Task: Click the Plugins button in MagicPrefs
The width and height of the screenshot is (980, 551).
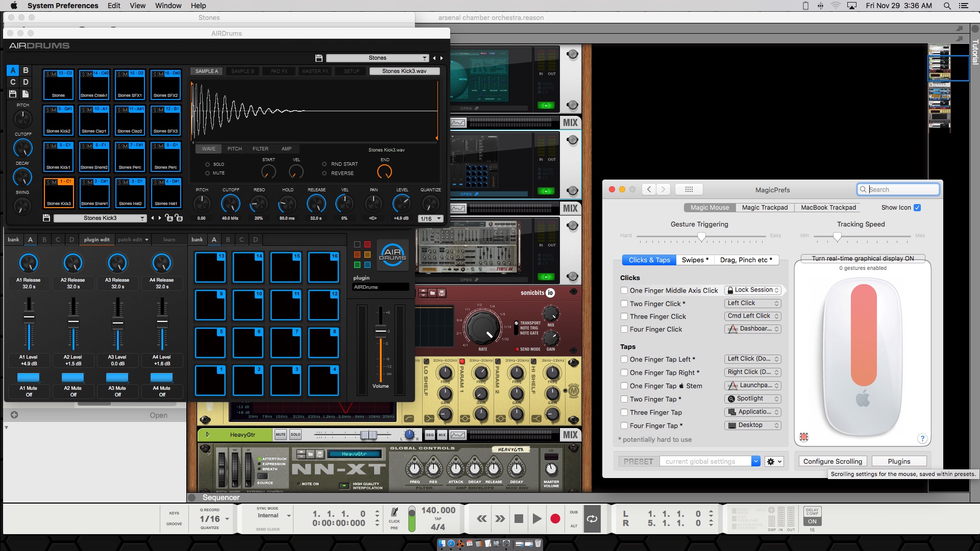Action: coord(899,461)
